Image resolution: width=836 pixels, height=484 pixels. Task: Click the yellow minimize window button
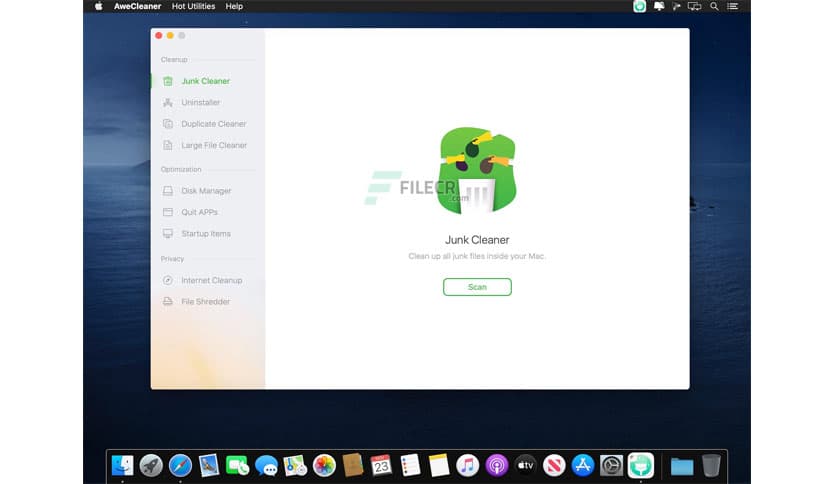[170, 36]
